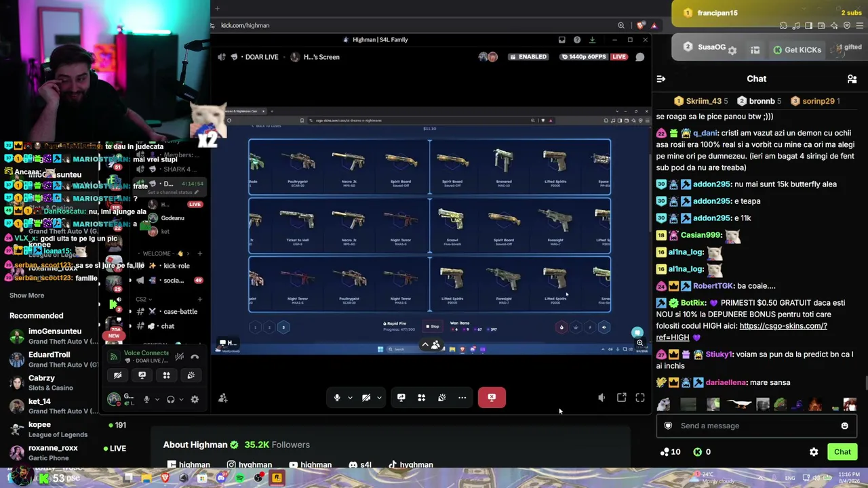Screen dimensions: 868x488
Task: Open Discord user settings gear
Action: 195,399
